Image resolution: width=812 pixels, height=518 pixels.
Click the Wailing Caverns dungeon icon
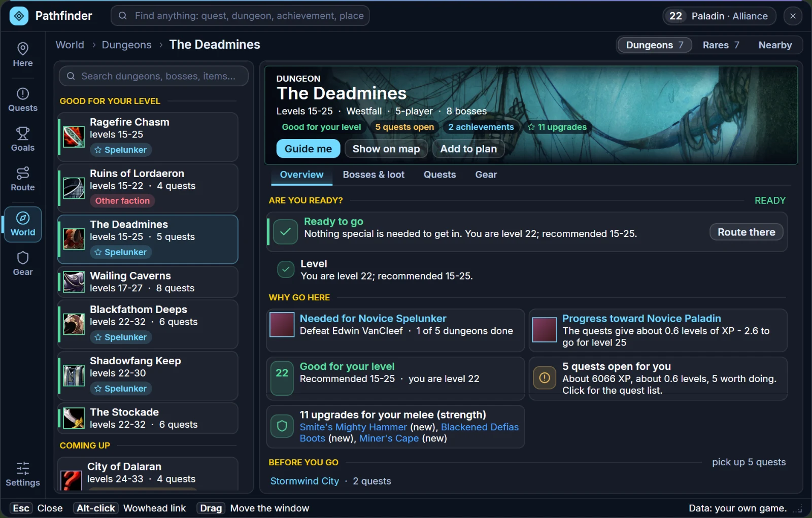coord(74,282)
